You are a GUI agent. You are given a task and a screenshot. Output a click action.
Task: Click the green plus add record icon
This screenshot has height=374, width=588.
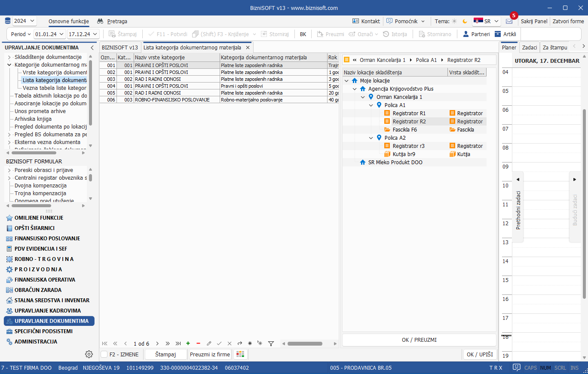click(x=188, y=343)
